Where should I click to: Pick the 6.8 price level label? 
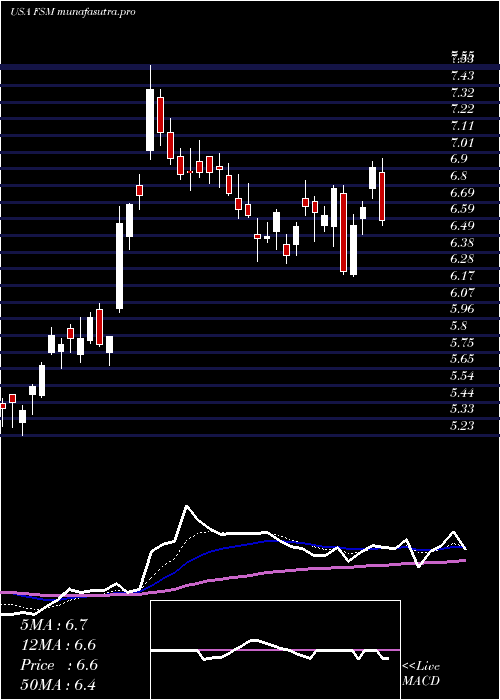(x=460, y=176)
